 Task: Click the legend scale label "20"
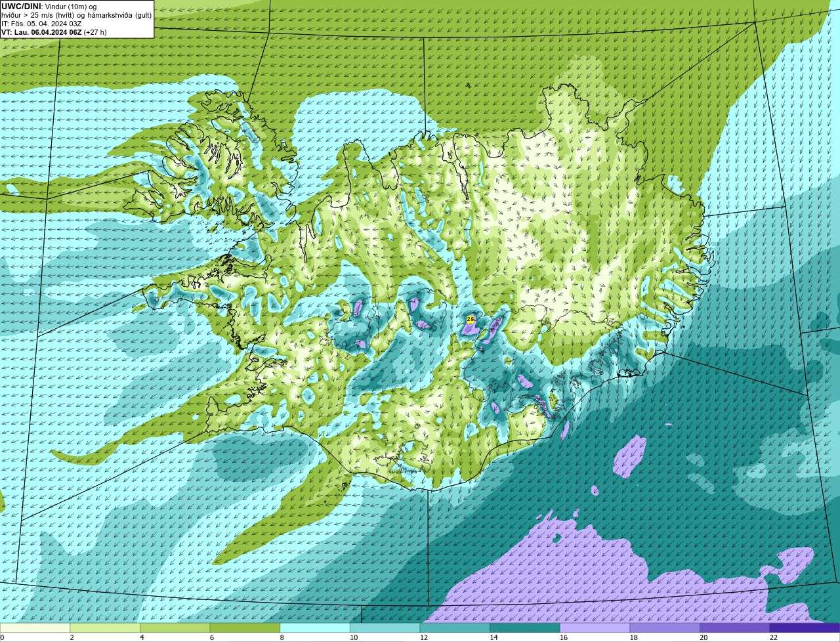point(703,637)
